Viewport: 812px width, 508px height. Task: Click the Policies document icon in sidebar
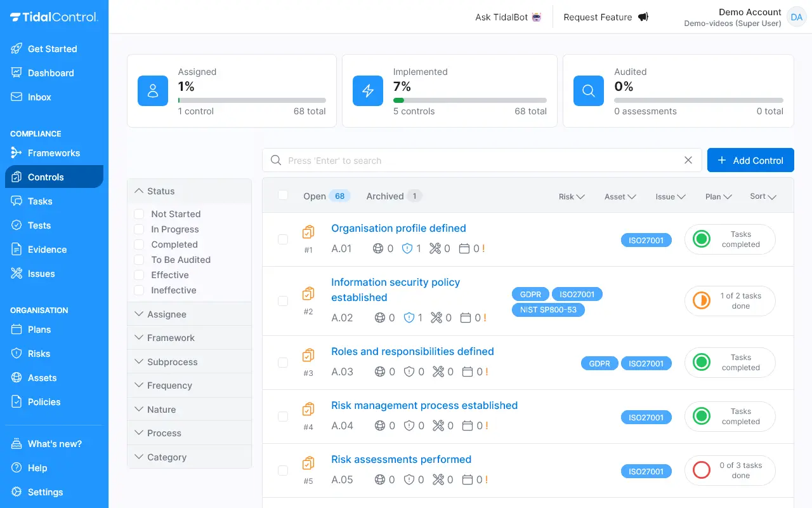point(16,402)
